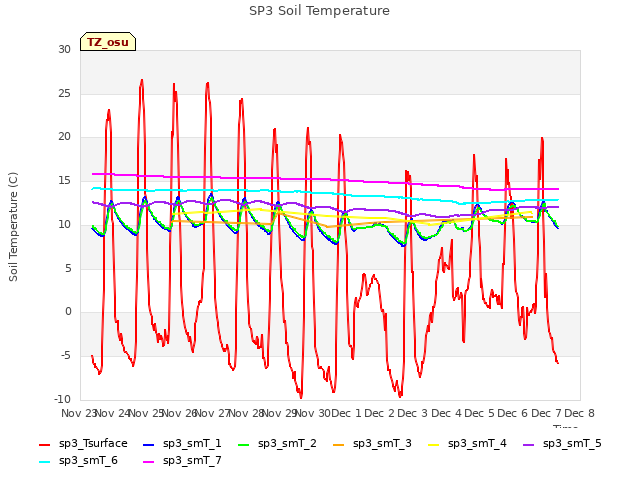Viewport: 640px width, 480px height.
Task: Click the Dec 8 x-axis tick label
Action: 579,413
